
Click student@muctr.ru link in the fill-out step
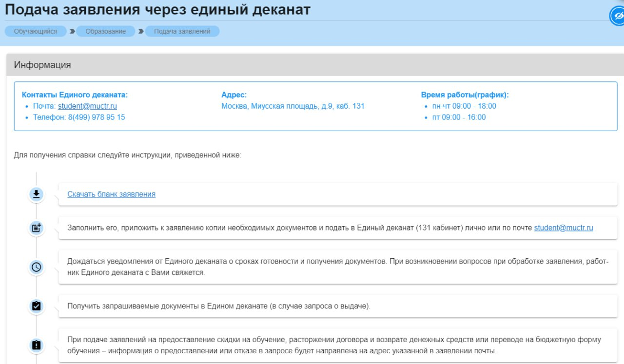click(563, 228)
